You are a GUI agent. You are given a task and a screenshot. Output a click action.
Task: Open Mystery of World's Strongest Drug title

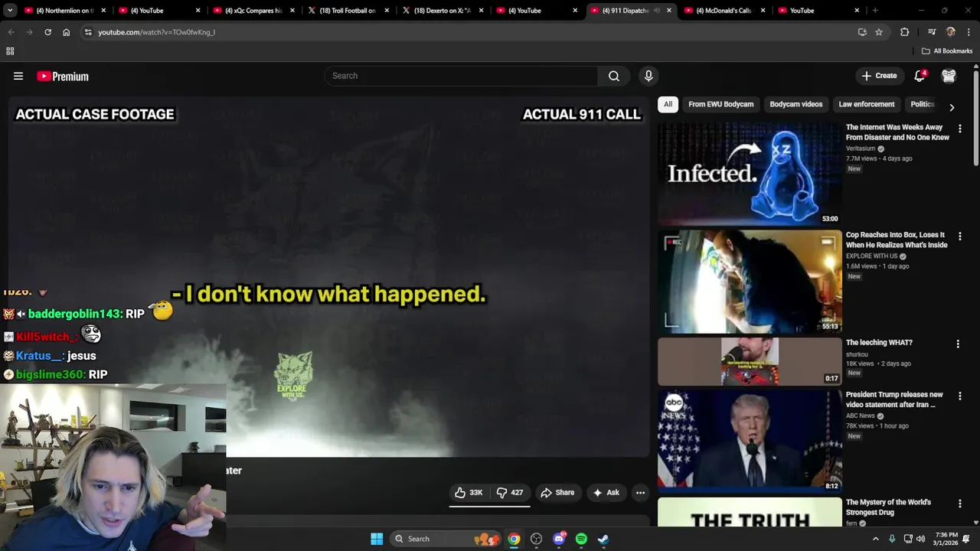(888, 507)
